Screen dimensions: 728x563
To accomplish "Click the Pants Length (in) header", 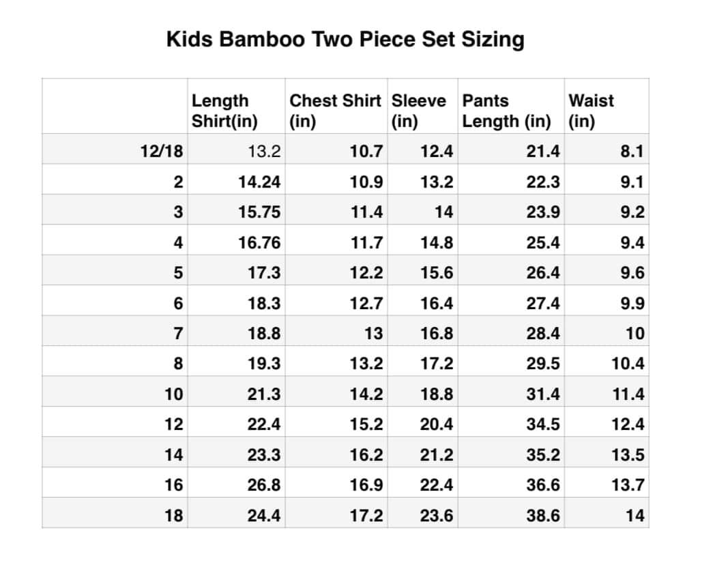I will 506,111.
